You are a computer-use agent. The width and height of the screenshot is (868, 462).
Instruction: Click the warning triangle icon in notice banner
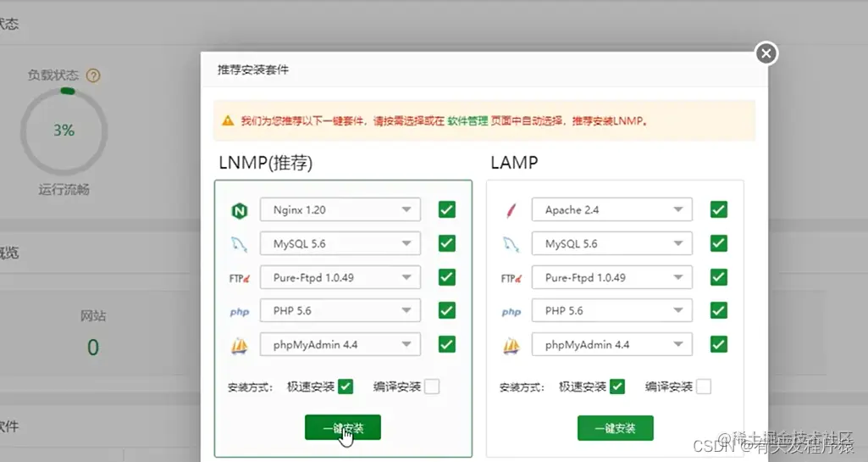(x=228, y=120)
